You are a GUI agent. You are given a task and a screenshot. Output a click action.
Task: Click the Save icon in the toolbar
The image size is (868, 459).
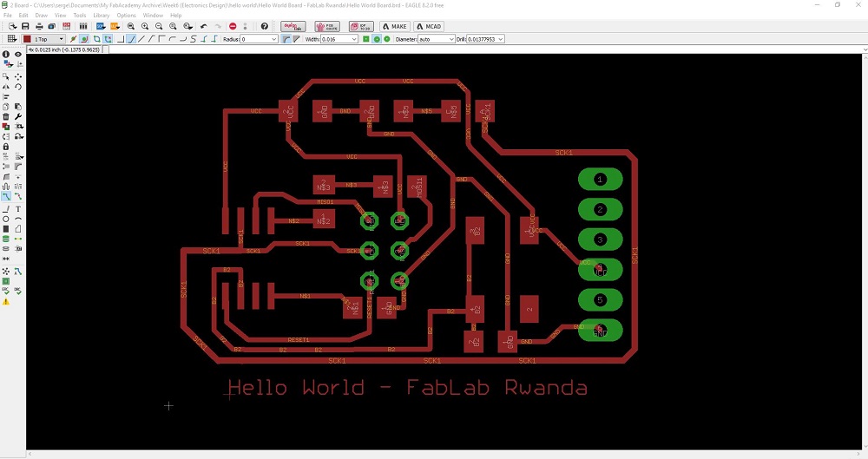25,26
